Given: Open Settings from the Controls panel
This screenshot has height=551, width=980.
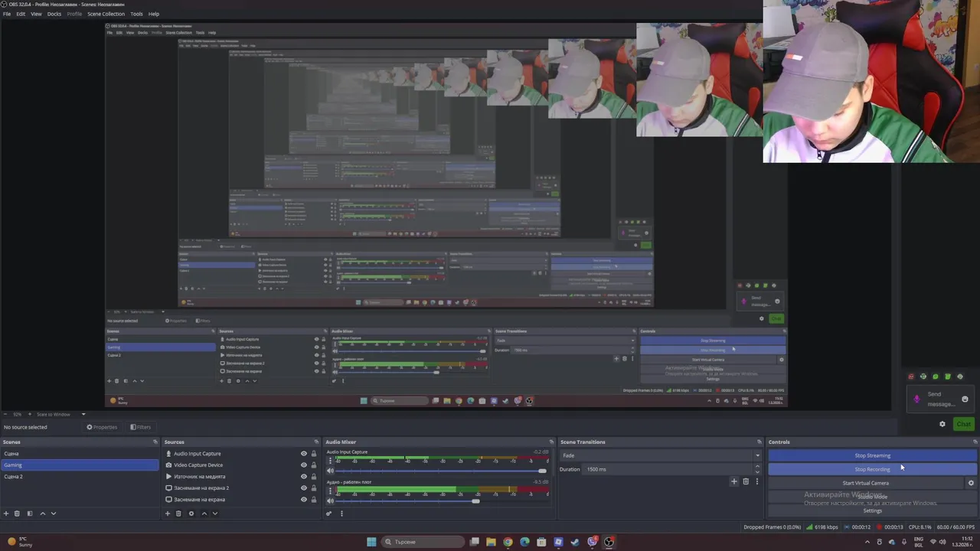Looking at the screenshot, I should (873, 510).
